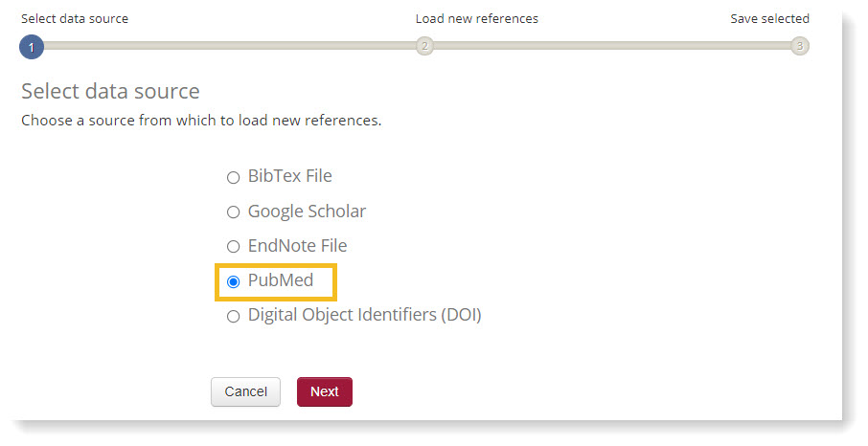
Task: Click the 'Digital Object Identifiers (DOI)' label text
Action: tap(364, 315)
